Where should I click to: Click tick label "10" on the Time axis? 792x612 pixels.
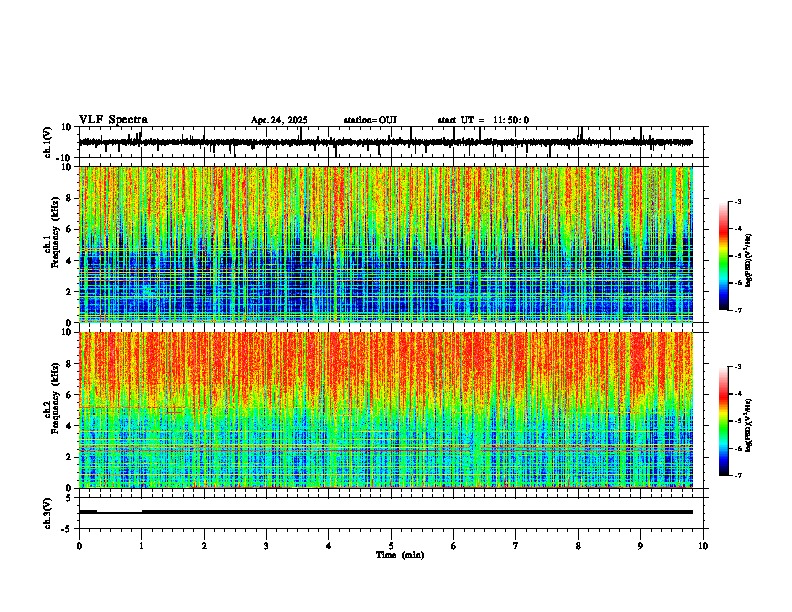click(x=703, y=546)
